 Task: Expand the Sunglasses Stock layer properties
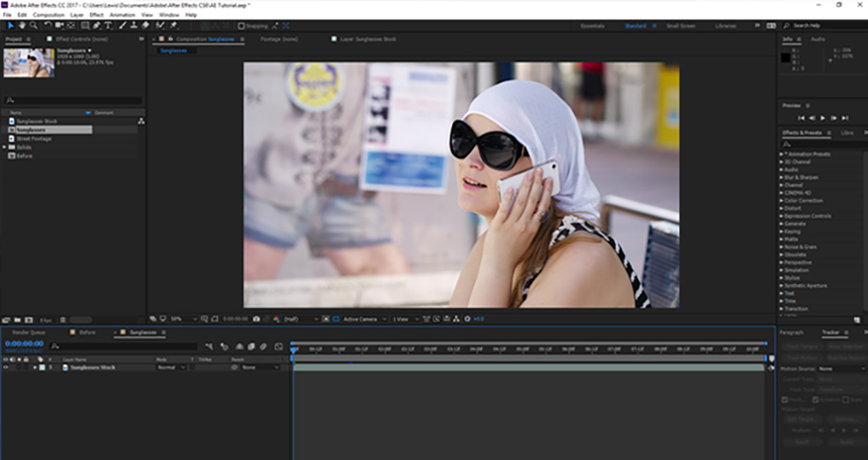(x=34, y=367)
